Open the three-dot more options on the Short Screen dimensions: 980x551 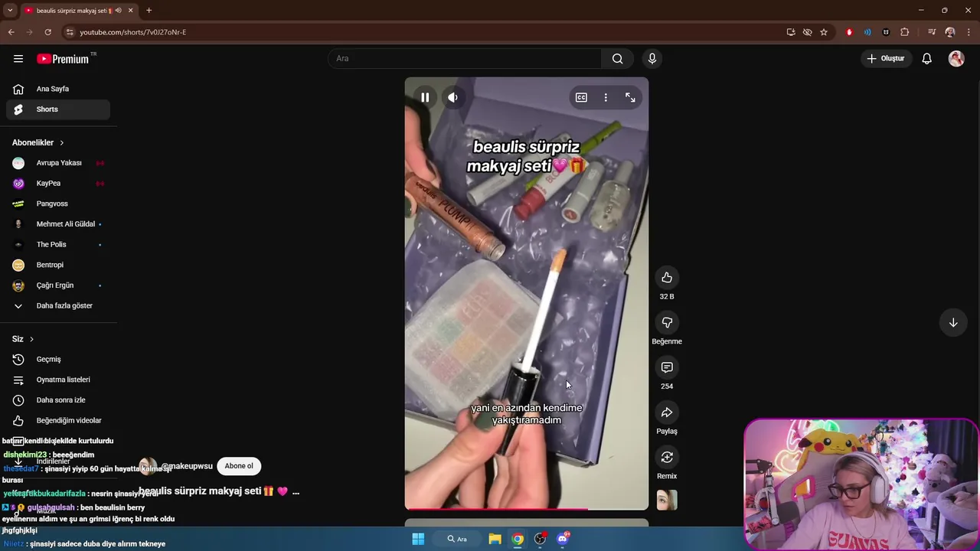606,97
